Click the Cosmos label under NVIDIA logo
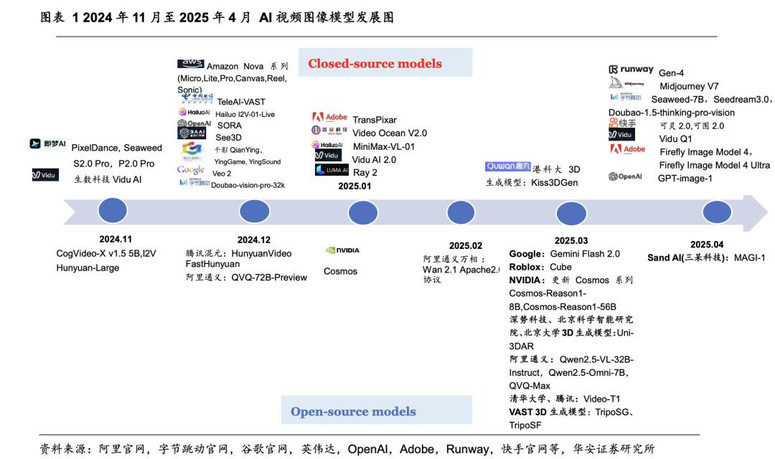Viewport: 775px width, 459px height. [x=340, y=271]
